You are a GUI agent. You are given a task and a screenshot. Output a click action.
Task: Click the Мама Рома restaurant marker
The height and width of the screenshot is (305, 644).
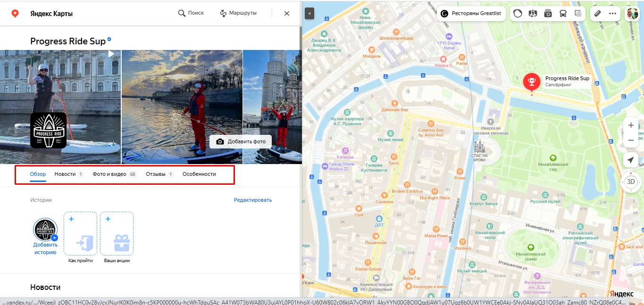[435, 228]
